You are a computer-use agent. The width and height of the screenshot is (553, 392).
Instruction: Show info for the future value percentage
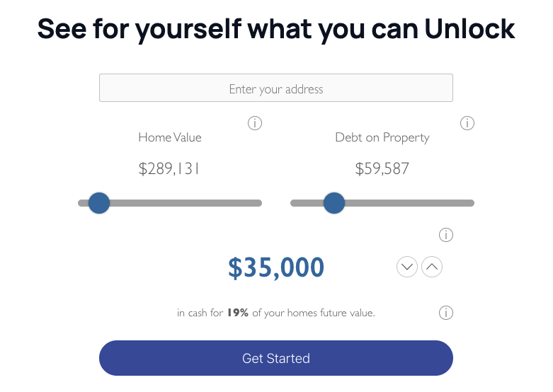[446, 313]
